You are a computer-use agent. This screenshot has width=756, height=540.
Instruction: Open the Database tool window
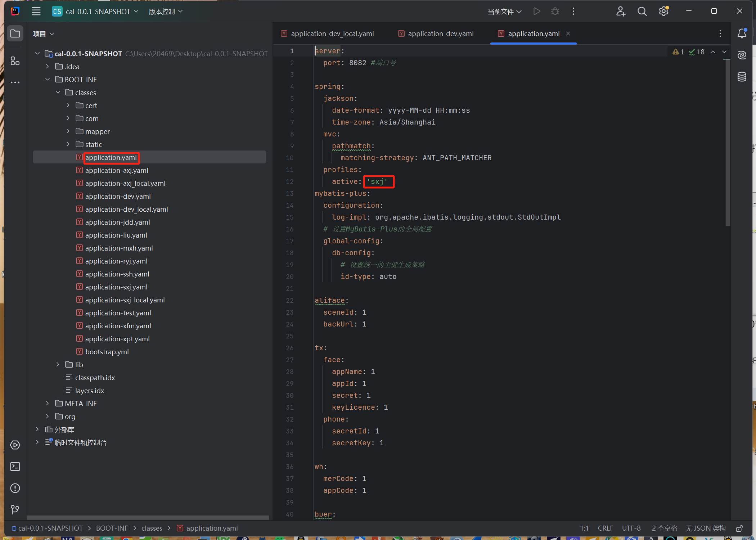[742, 77]
